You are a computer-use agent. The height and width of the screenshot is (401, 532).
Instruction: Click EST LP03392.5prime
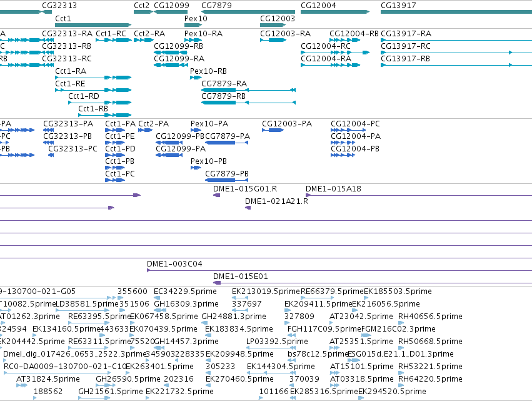tap(271, 348)
